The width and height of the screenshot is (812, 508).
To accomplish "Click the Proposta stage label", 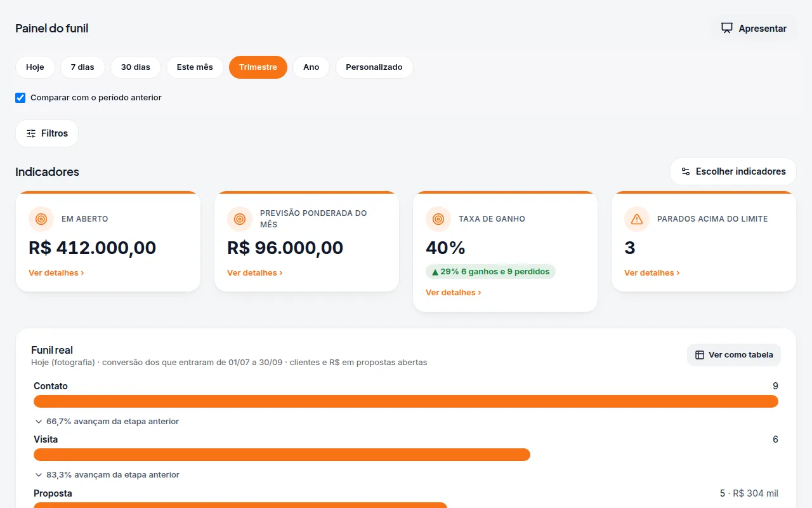I will pos(53,493).
